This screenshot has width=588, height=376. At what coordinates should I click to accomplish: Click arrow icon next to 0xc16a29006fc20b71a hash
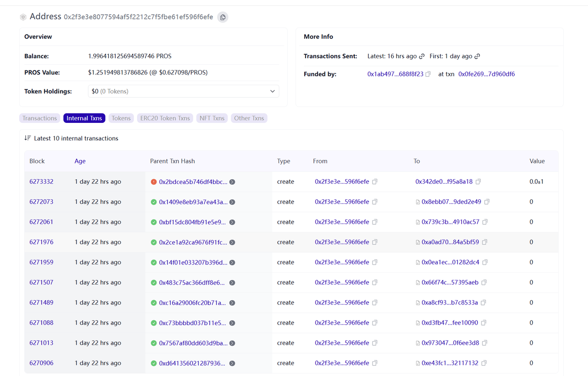point(232,303)
